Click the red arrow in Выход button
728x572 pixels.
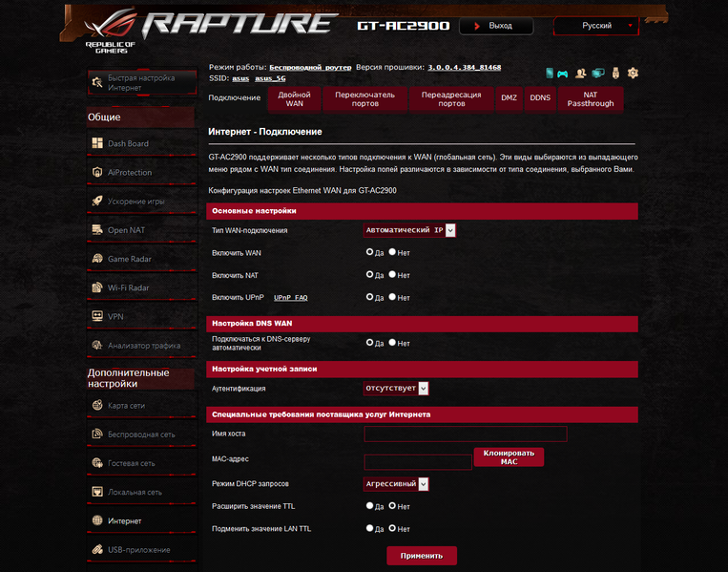tap(477, 26)
